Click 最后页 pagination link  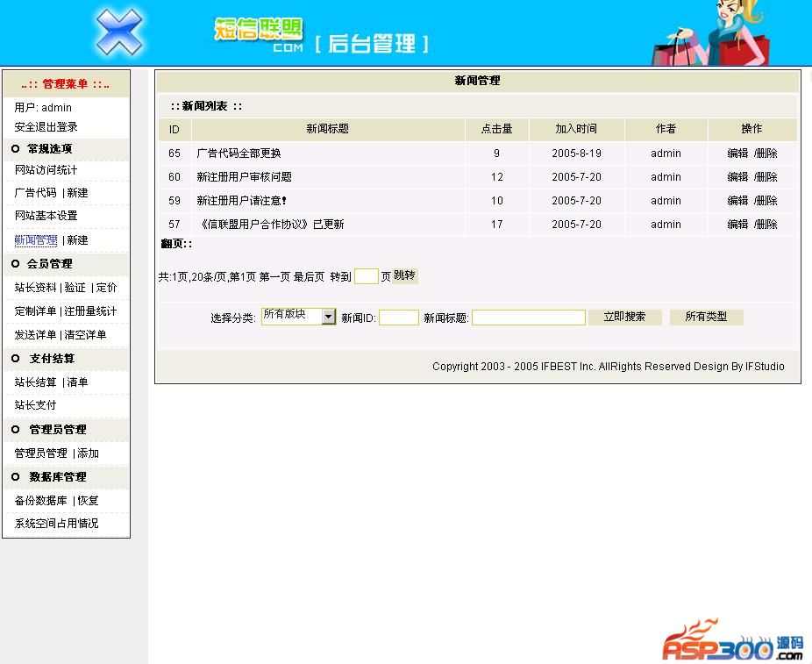coord(309,277)
